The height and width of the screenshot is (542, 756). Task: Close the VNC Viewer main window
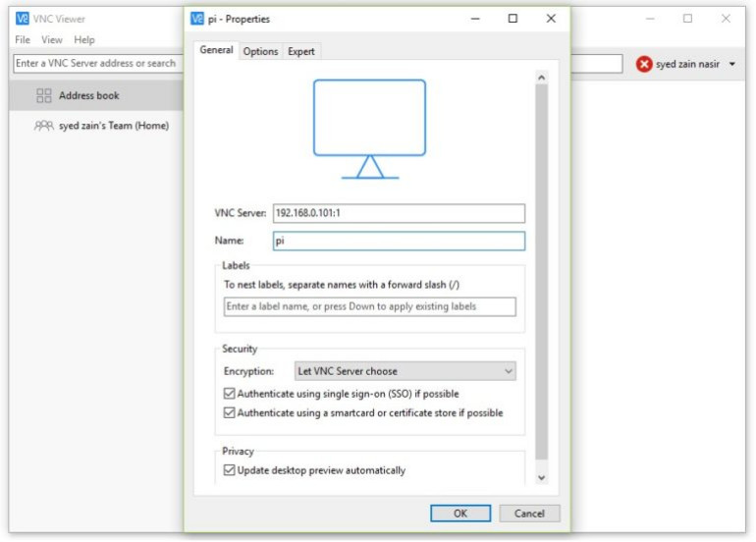click(x=726, y=19)
